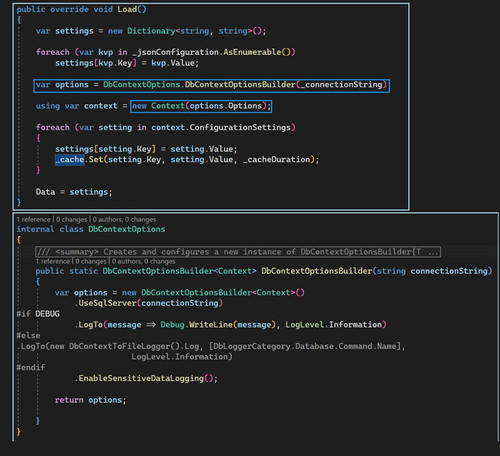The image size is (500, 456).
Task: Click the '#else' directive
Action: (28, 335)
